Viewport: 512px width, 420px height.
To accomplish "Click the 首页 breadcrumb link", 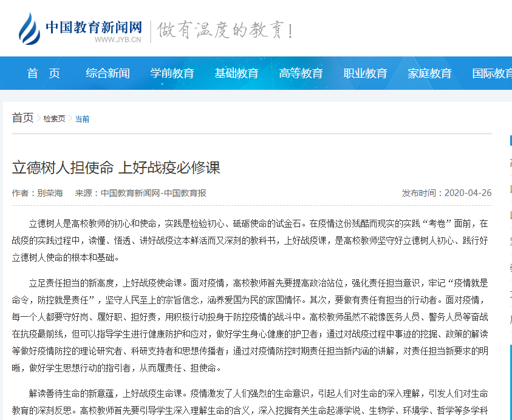I will coord(23,118).
